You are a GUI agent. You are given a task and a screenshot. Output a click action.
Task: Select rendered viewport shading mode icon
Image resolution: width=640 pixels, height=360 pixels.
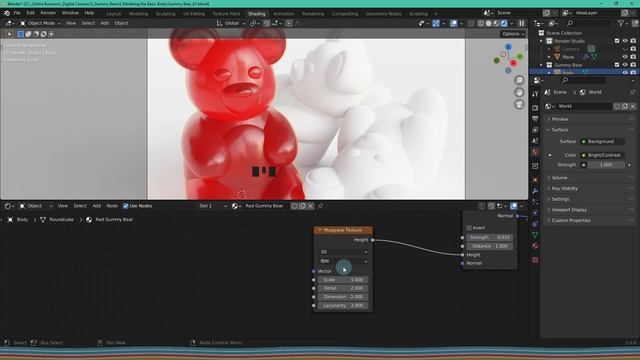click(x=504, y=23)
